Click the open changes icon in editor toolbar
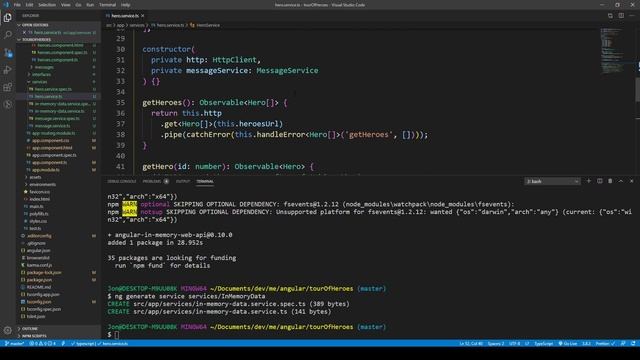The image size is (640, 360). coord(610,16)
